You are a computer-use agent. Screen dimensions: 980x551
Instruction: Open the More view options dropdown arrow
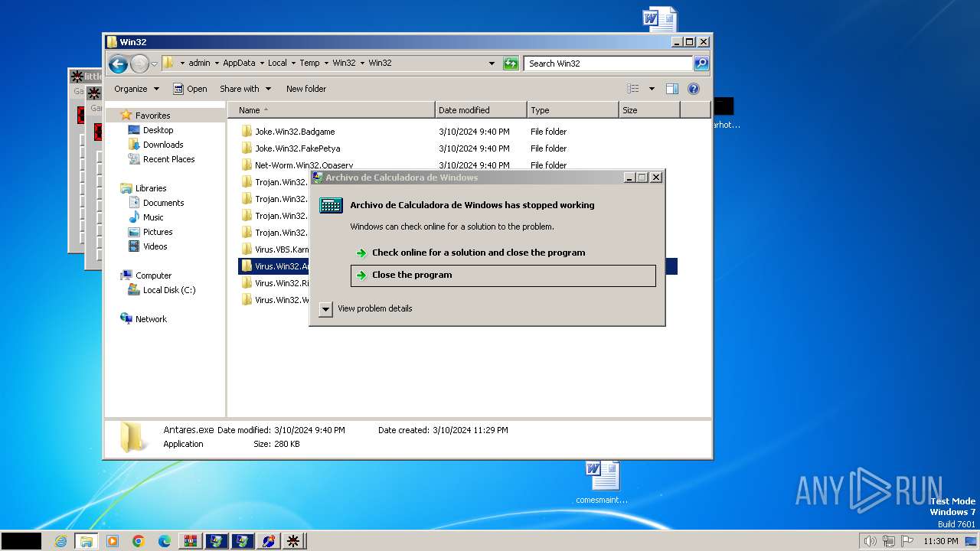pyautogui.click(x=652, y=89)
